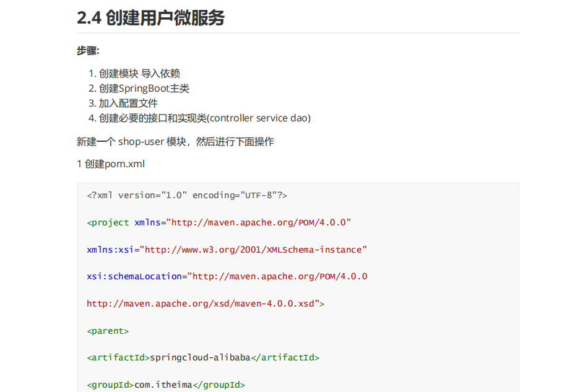Select the parent opening tag in code
588x392 pixels.
[108, 331]
